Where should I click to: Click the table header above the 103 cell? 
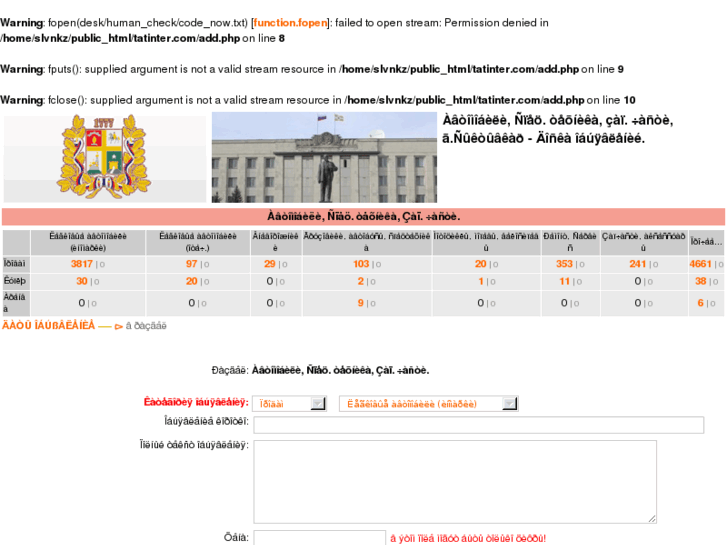tap(367, 242)
